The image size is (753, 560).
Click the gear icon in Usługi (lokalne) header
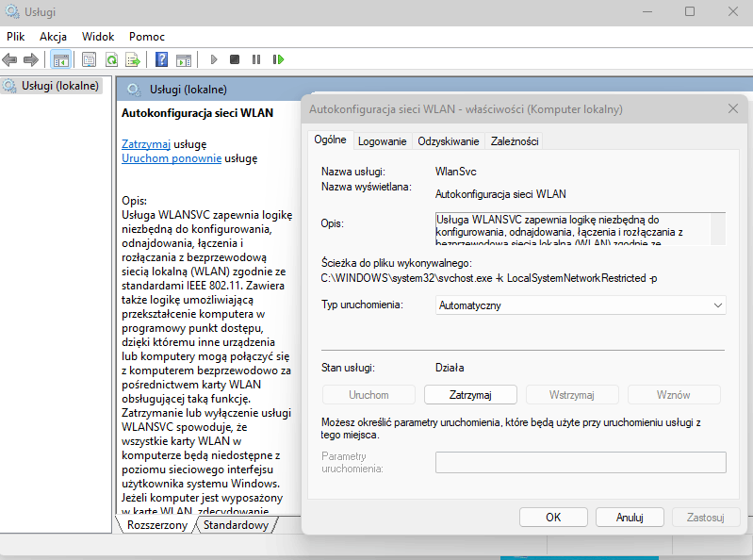(134, 90)
